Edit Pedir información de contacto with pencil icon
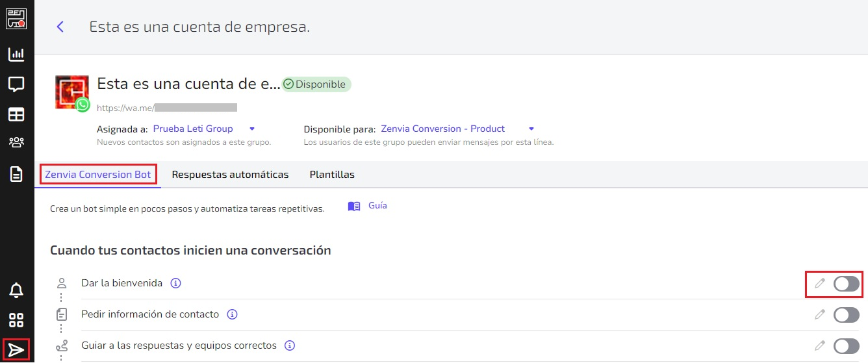Screen dimensions: 868x363 tap(820, 314)
